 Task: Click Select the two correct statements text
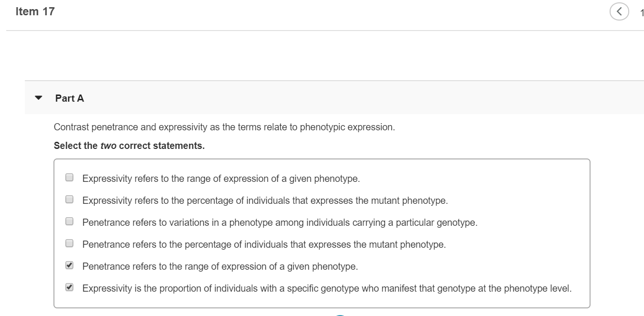coord(129,145)
